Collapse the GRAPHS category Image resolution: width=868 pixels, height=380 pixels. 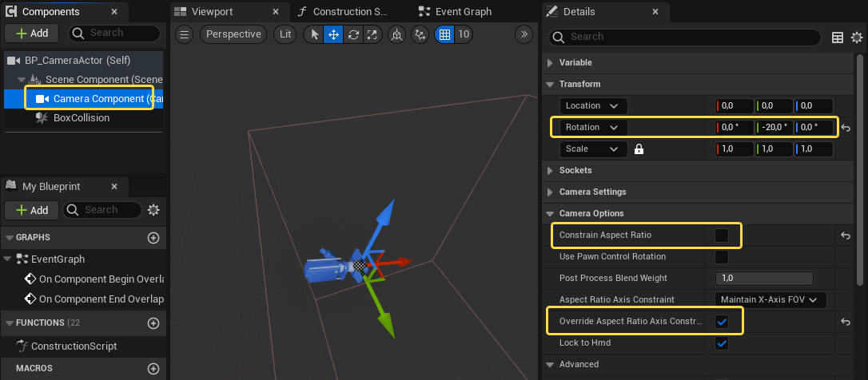[x=10, y=237]
